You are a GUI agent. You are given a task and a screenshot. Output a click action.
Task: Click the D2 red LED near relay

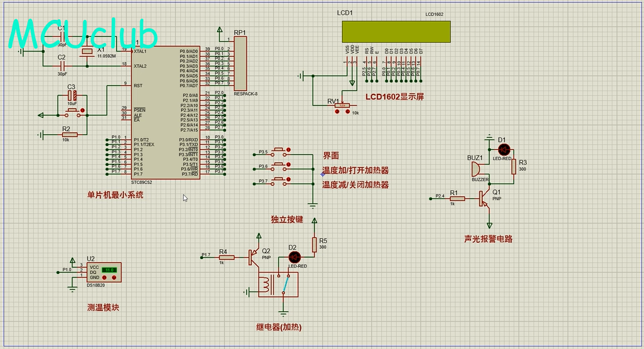click(x=295, y=256)
